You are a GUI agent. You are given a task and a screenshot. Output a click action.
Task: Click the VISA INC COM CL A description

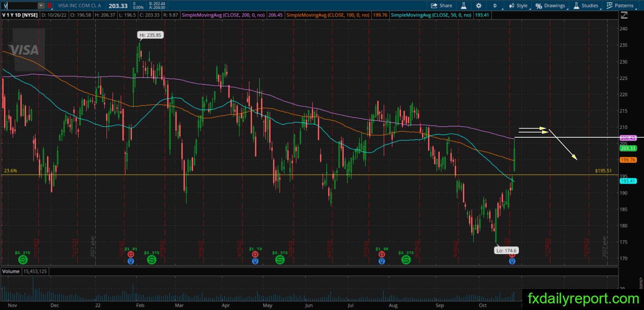(x=80, y=6)
